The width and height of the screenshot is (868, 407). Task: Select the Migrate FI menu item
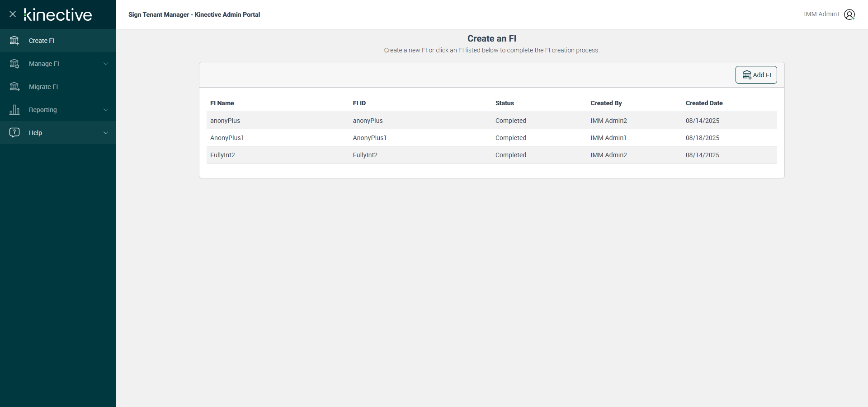[x=43, y=87]
